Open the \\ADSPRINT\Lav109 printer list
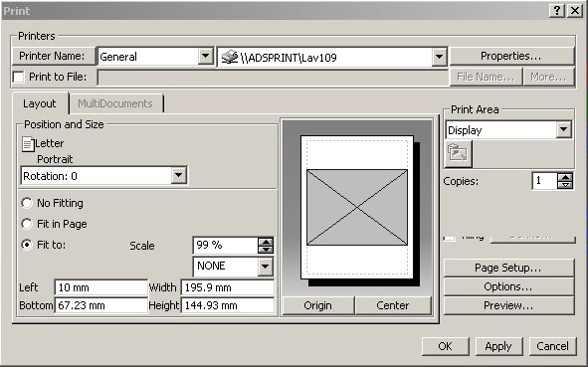This screenshot has height=367, width=588. (439, 57)
